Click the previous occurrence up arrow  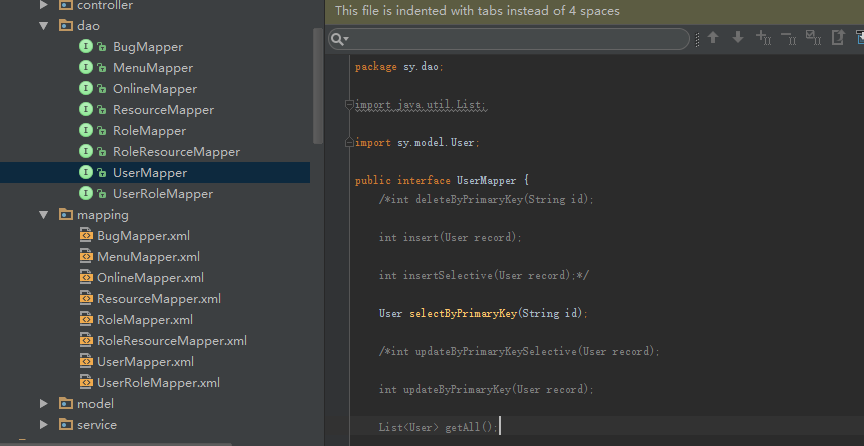click(x=713, y=38)
